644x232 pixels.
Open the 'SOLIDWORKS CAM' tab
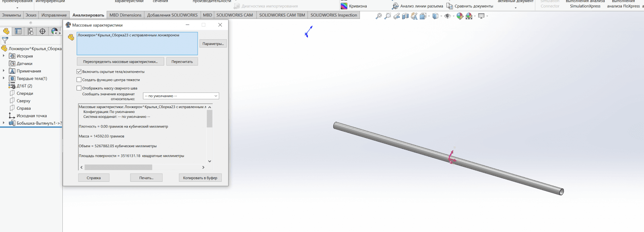point(235,15)
